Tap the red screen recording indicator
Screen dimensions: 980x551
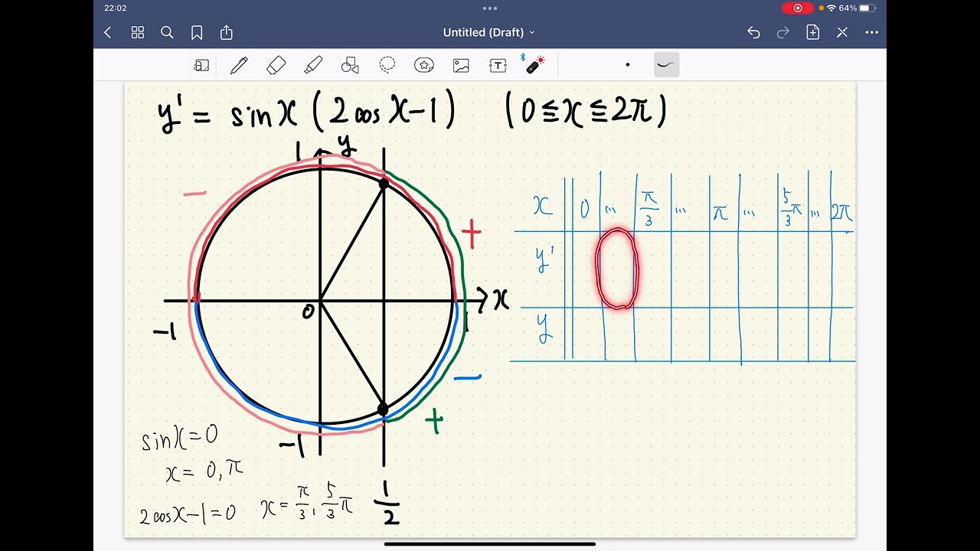coord(798,8)
